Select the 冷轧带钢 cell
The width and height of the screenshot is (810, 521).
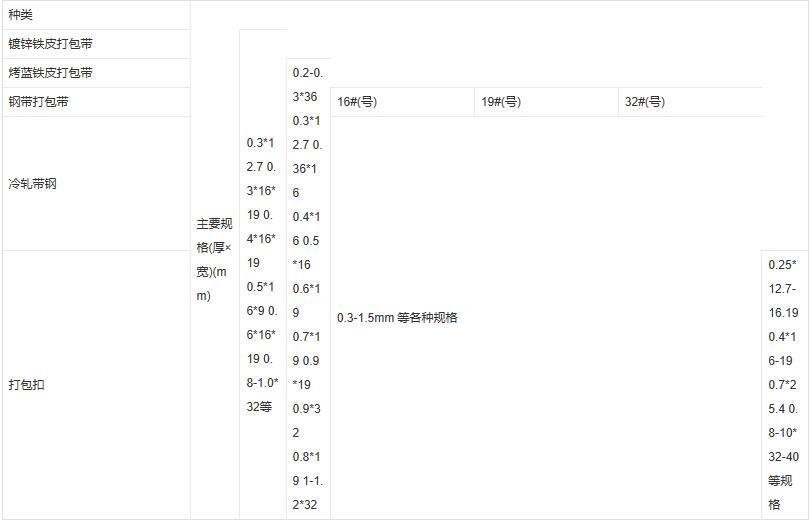(x=33, y=184)
